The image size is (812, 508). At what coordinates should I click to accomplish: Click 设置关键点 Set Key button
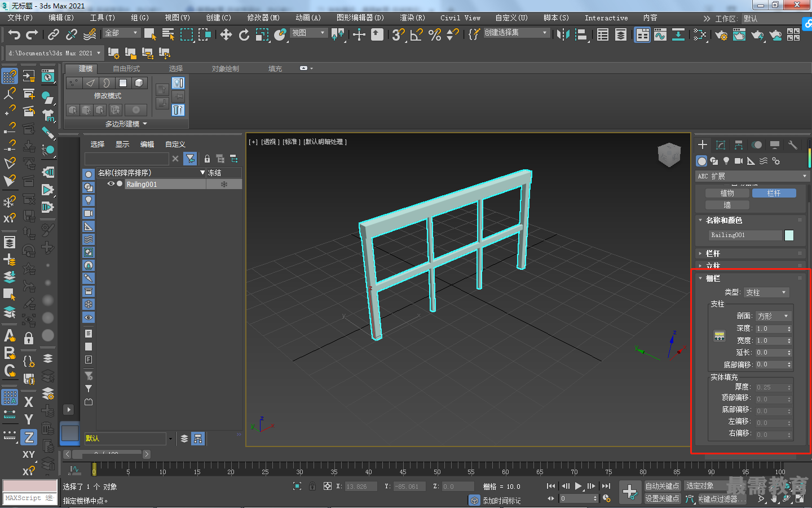662,498
